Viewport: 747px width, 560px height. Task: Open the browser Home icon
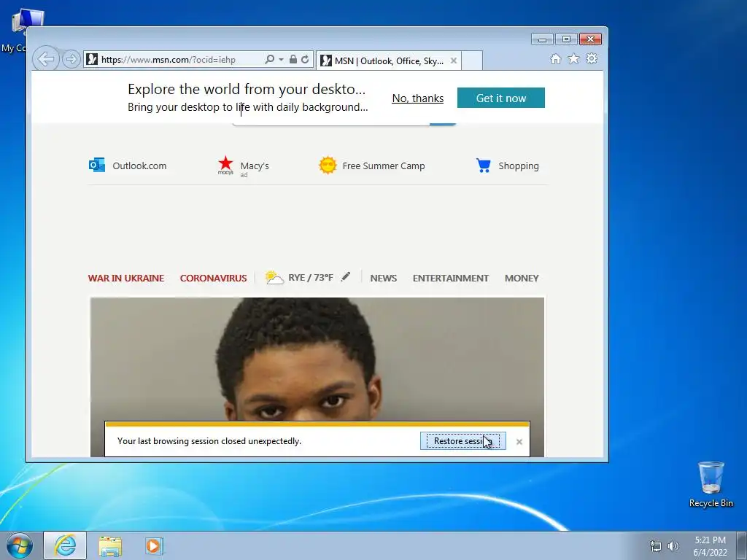pyautogui.click(x=555, y=58)
